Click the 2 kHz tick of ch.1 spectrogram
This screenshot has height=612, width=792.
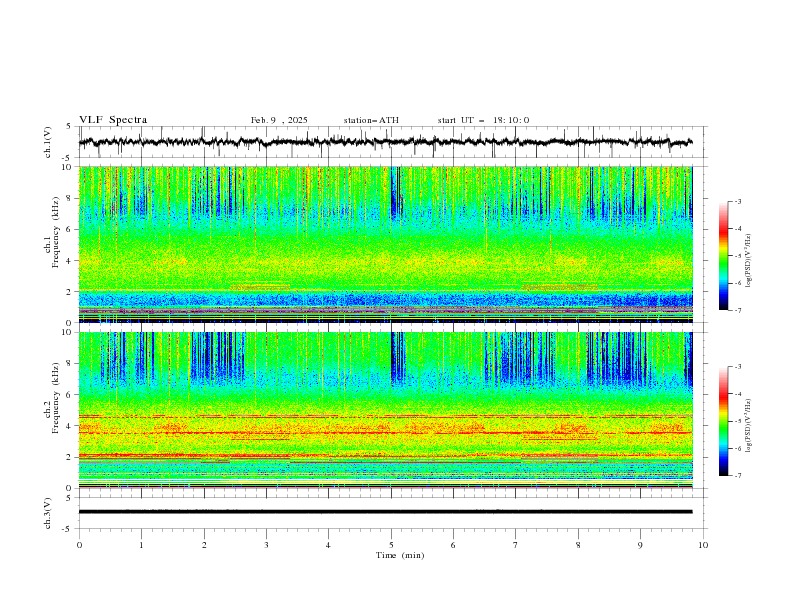[70, 291]
